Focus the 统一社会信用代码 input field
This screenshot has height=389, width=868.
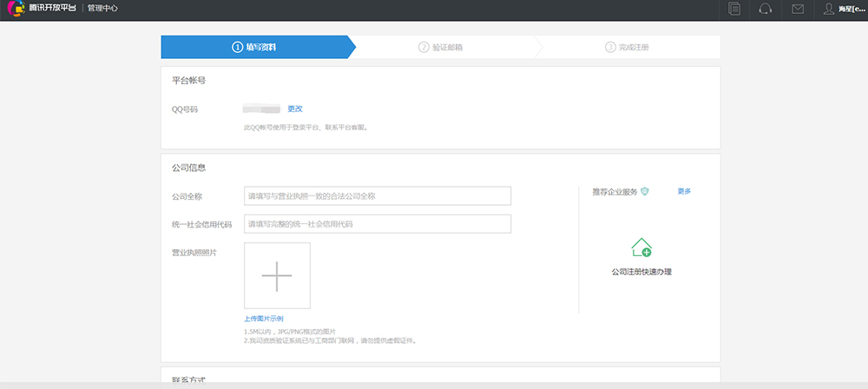pyautogui.click(x=378, y=224)
